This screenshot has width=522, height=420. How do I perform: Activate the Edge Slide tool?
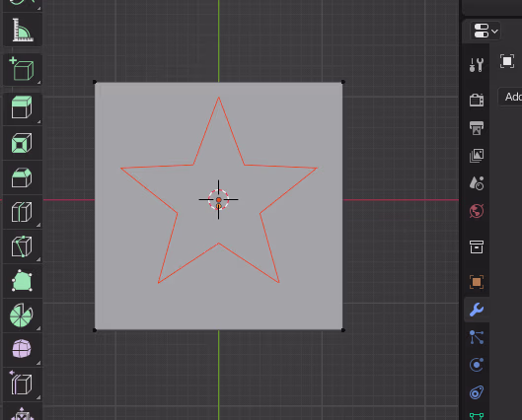23,385
